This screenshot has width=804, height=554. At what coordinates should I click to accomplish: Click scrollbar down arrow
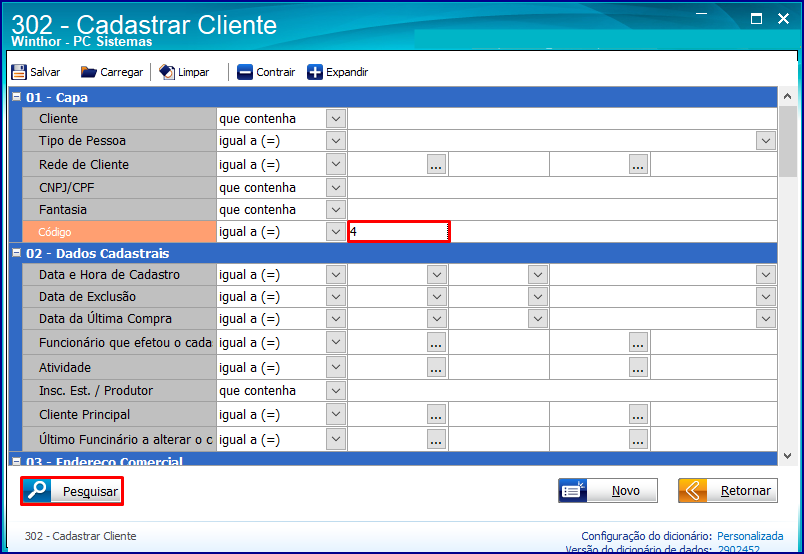pos(788,456)
